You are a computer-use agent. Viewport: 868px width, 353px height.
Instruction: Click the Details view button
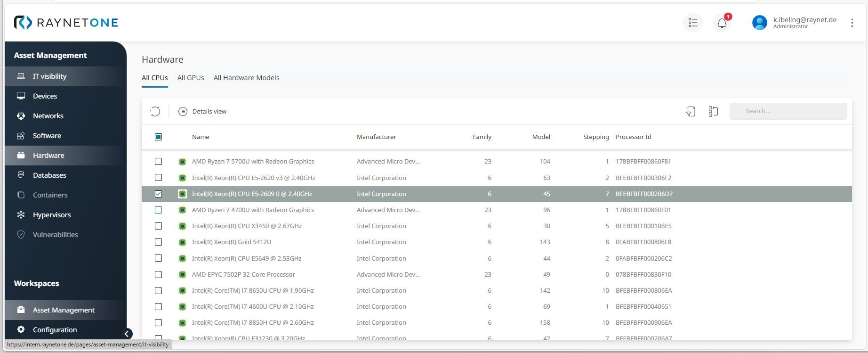click(x=203, y=111)
